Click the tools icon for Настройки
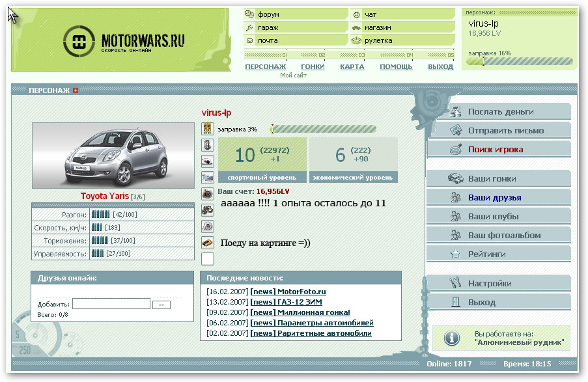This screenshot has width=588, height=382. [456, 282]
